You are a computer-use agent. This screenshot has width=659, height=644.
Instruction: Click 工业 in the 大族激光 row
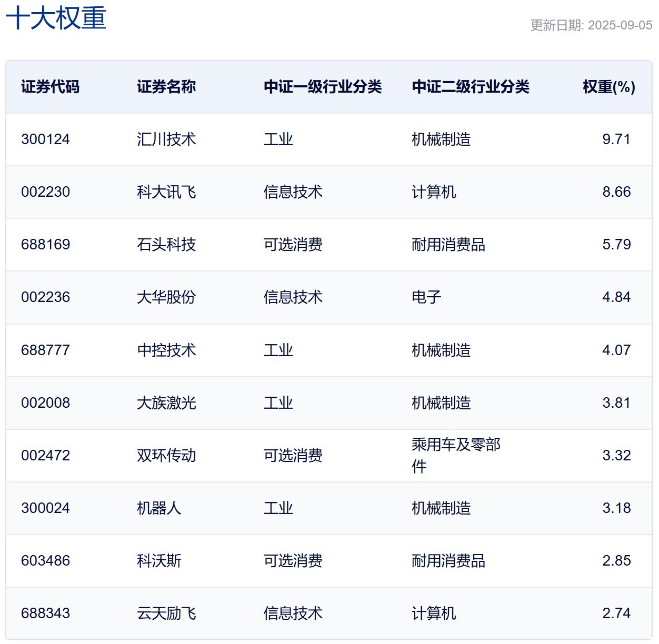tap(278, 403)
